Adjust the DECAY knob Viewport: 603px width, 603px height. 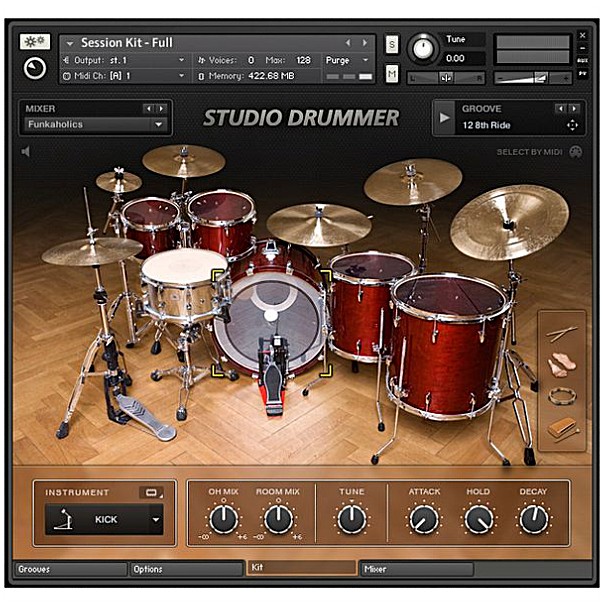pyautogui.click(x=533, y=520)
